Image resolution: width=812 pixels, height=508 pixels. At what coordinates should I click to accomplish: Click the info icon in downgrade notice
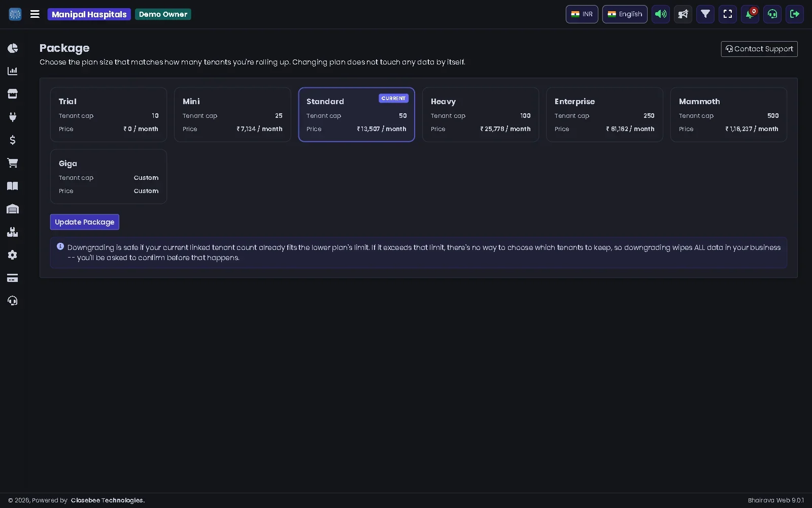click(60, 246)
